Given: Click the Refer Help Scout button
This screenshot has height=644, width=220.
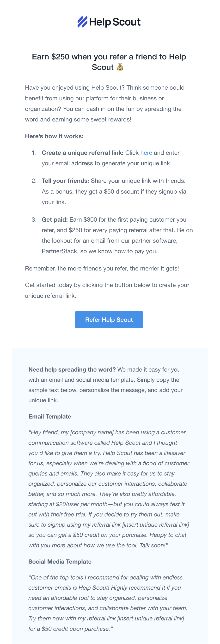Looking at the screenshot, I should (109, 320).
